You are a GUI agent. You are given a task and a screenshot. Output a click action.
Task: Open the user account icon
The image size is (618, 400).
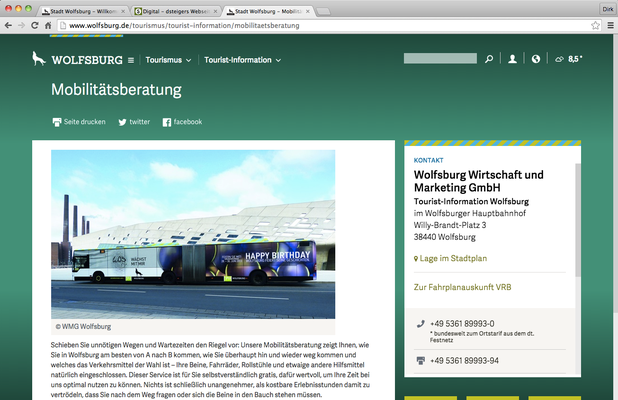click(x=512, y=59)
